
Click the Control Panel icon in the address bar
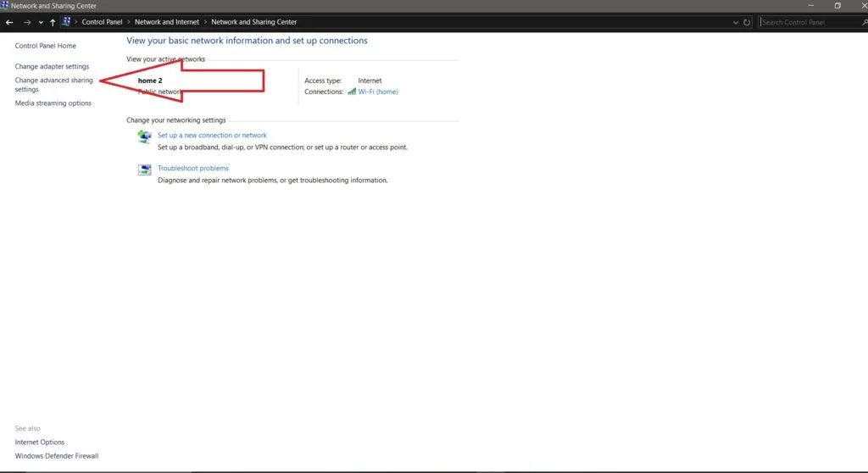click(x=66, y=22)
